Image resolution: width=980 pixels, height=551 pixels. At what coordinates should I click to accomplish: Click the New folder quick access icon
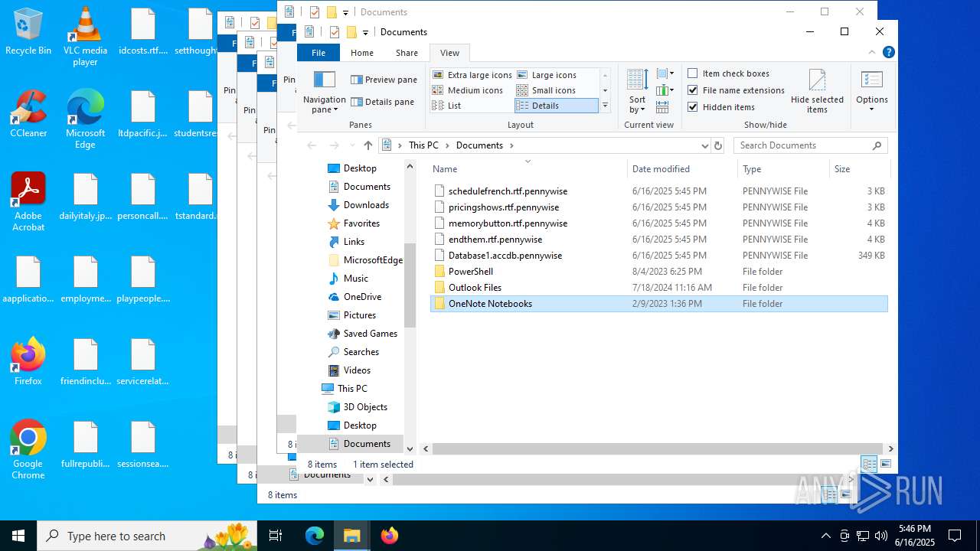[351, 31]
